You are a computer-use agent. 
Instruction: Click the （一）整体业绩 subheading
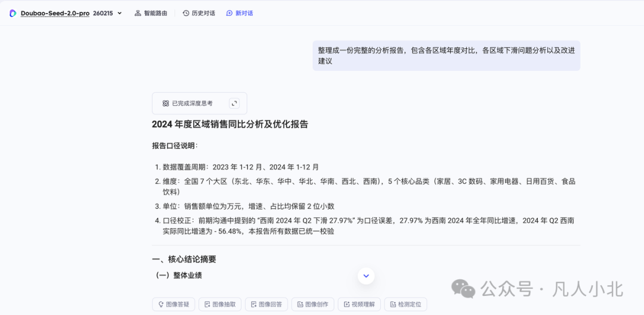(x=179, y=275)
